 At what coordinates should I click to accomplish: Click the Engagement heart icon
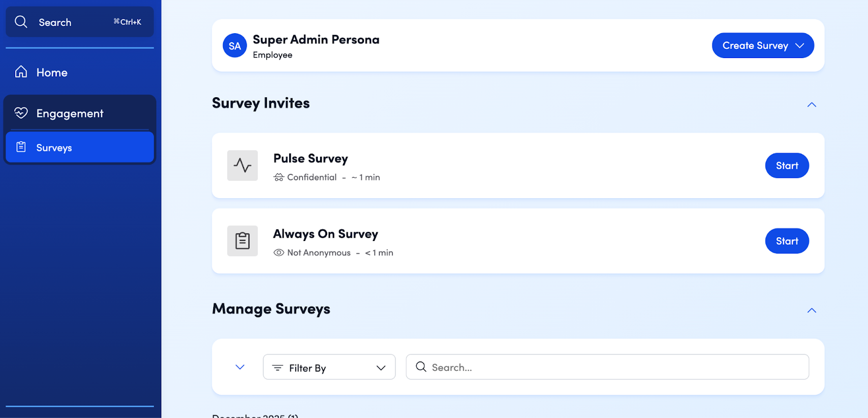tap(21, 113)
